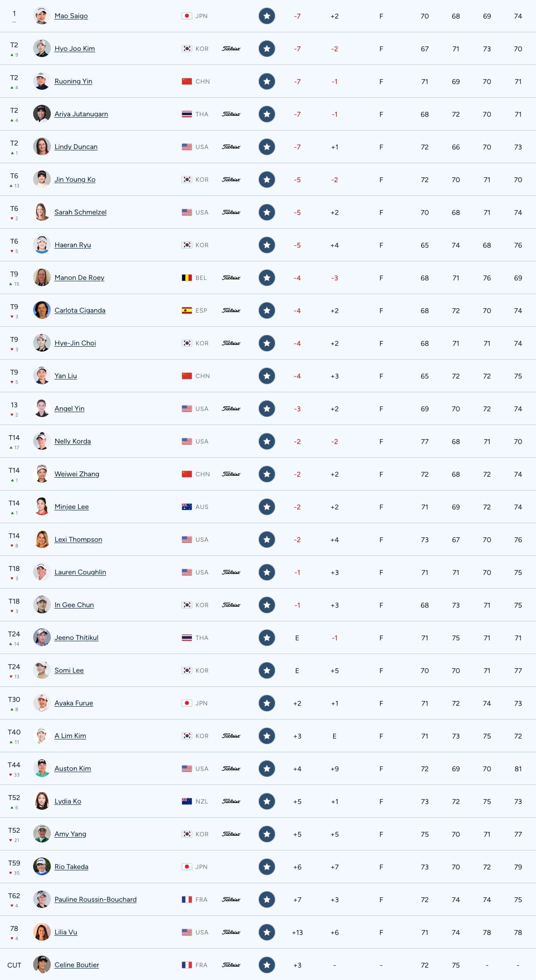This screenshot has width=536, height=980.
Task: Expand Haeran Ryu's row via T6 position
Action: [x=14, y=241]
